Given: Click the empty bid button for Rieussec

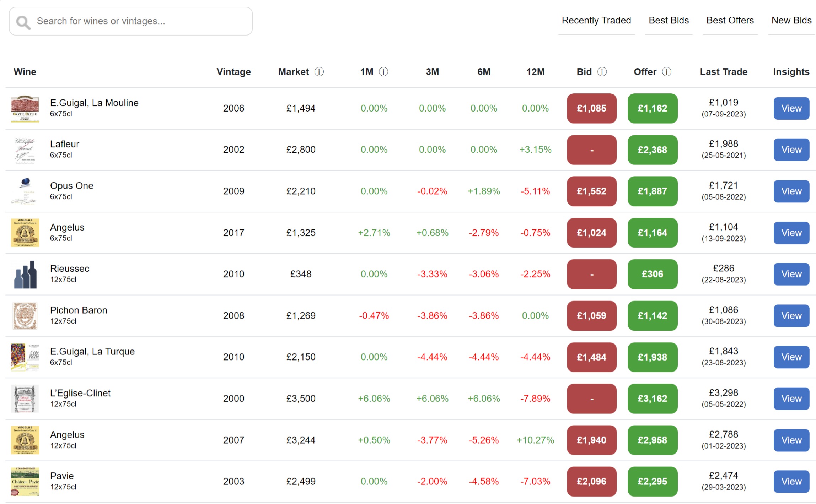Looking at the screenshot, I should point(592,274).
